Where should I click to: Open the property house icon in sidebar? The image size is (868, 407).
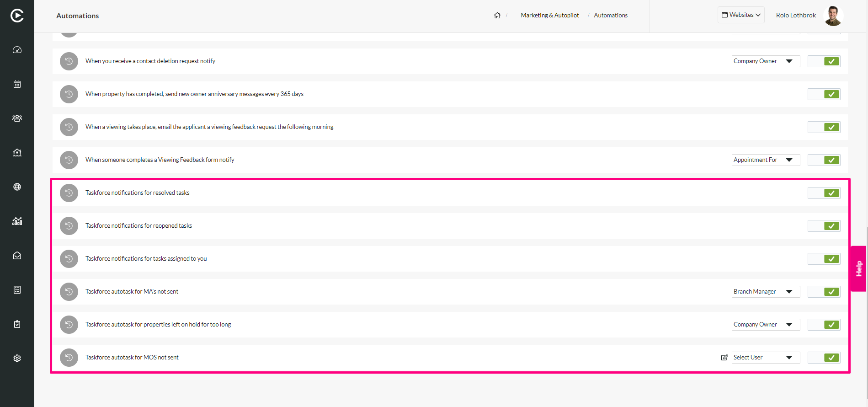tap(17, 153)
